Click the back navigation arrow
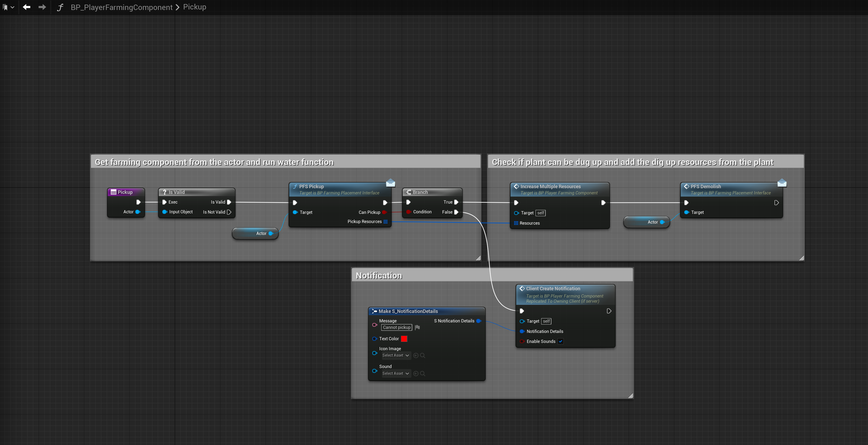This screenshot has width=868, height=445. (x=27, y=7)
